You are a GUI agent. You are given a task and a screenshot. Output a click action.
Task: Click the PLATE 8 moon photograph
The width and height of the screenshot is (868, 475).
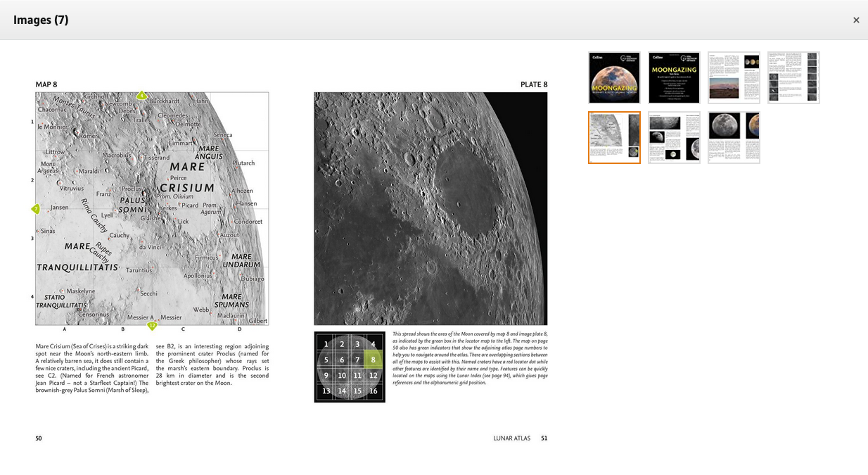click(x=430, y=208)
